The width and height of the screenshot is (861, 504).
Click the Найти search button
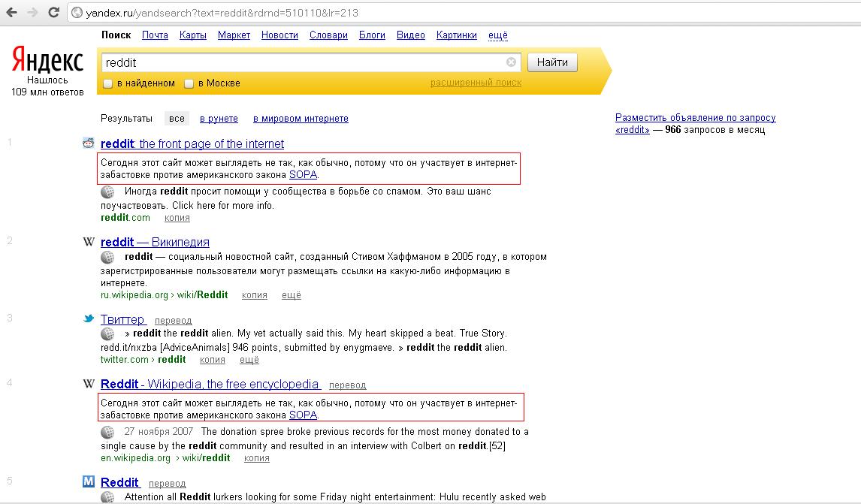point(552,62)
